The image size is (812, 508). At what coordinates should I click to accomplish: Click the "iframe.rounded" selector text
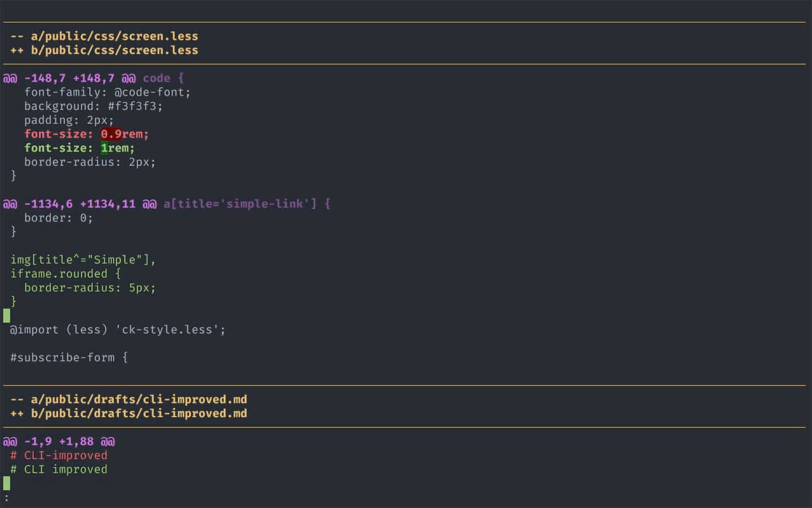click(x=62, y=273)
